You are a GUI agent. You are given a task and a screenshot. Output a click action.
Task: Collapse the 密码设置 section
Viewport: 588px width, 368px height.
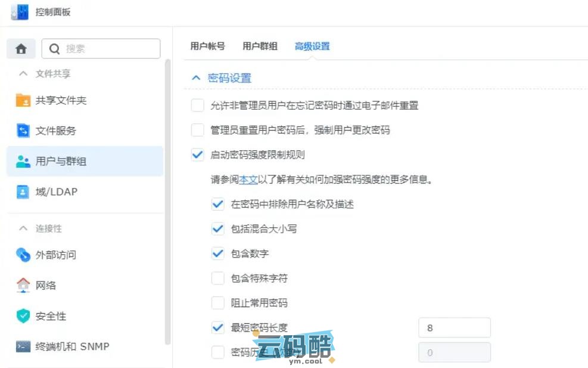195,78
